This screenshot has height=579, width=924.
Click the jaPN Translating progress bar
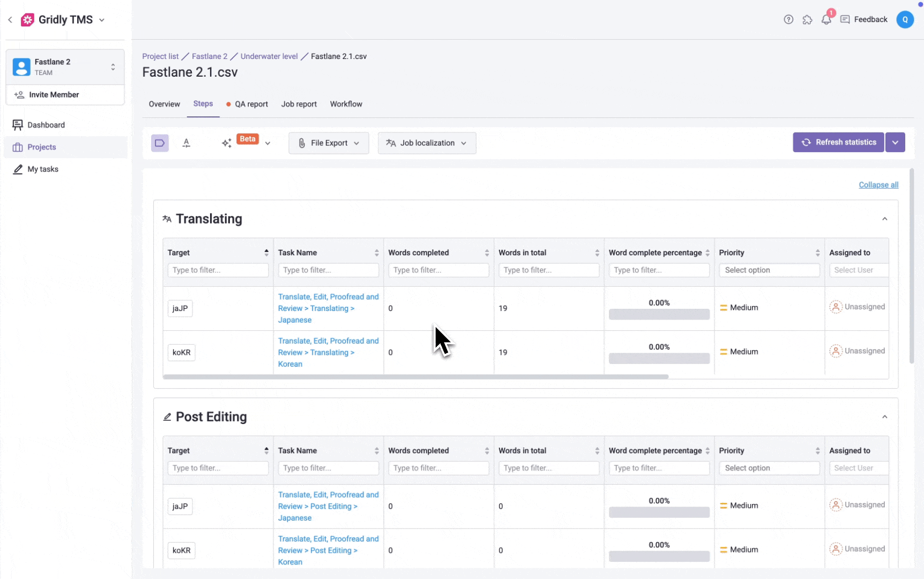click(659, 315)
